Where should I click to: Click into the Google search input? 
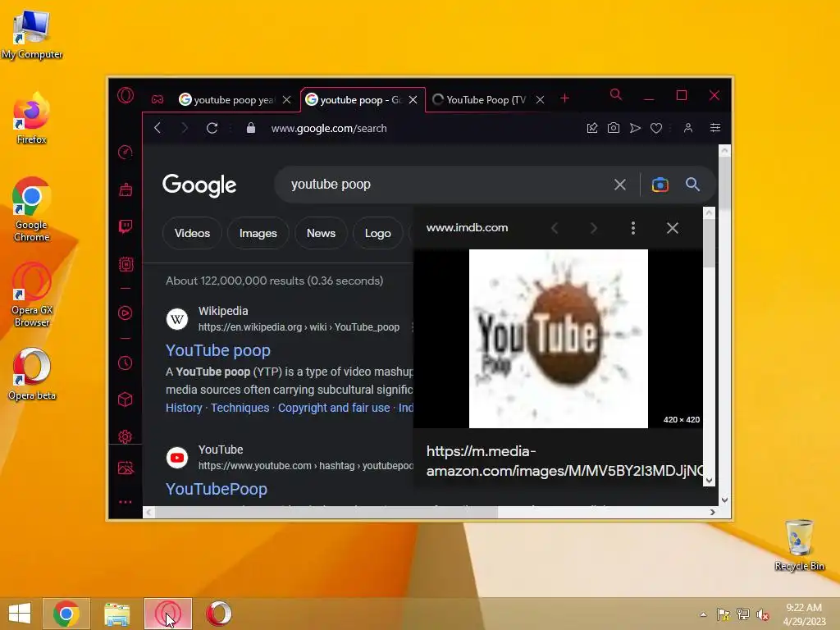point(445,185)
